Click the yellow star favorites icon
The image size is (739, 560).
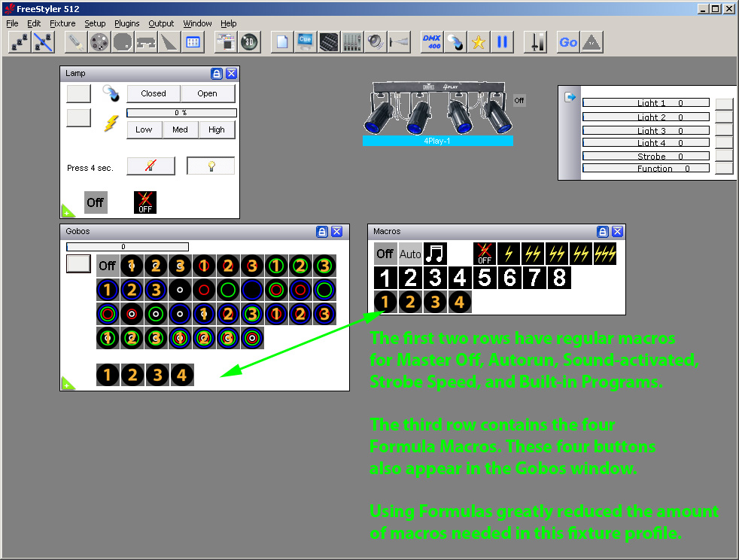point(479,42)
